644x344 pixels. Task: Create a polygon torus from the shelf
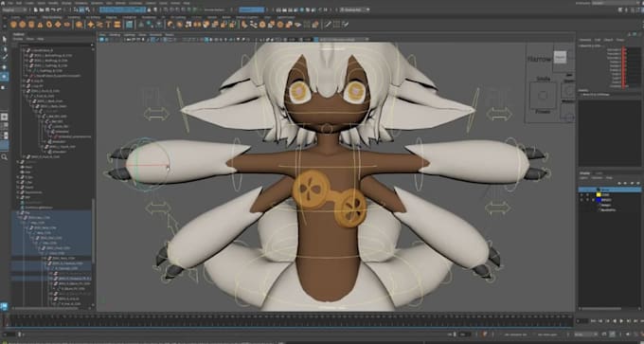(49, 25)
